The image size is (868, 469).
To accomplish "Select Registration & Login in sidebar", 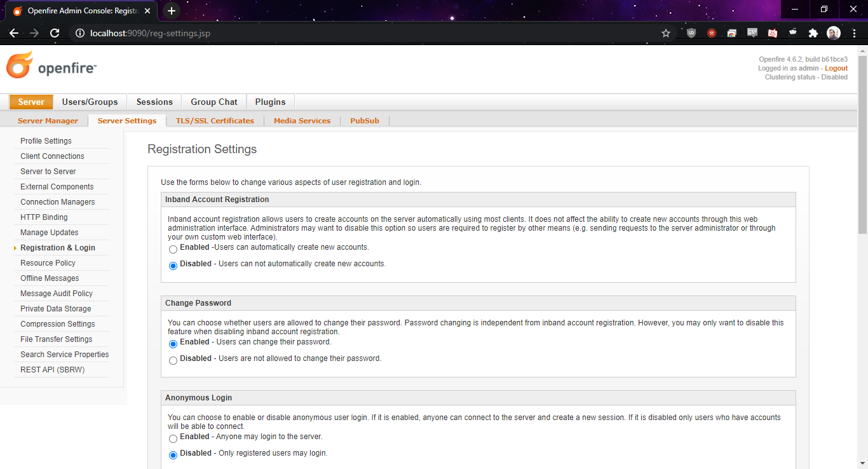I will (58, 248).
